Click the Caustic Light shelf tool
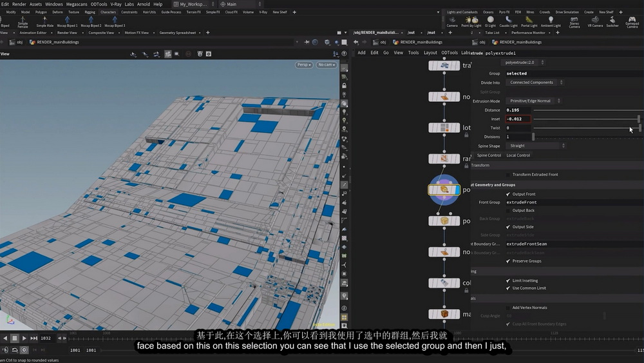This screenshot has width=644, height=363. click(x=509, y=22)
